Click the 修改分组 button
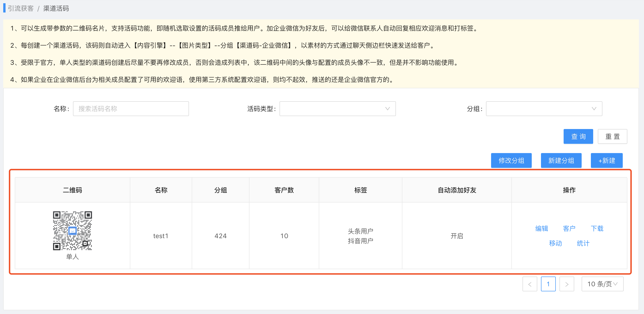Image resolution: width=644 pixels, height=314 pixels. (x=511, y=160)
